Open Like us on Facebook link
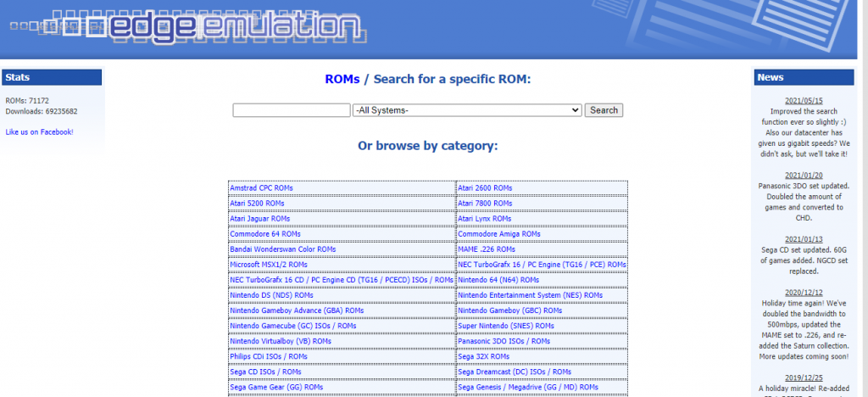The width and height of the screenshot is (868, 397). tap(39, 131)
